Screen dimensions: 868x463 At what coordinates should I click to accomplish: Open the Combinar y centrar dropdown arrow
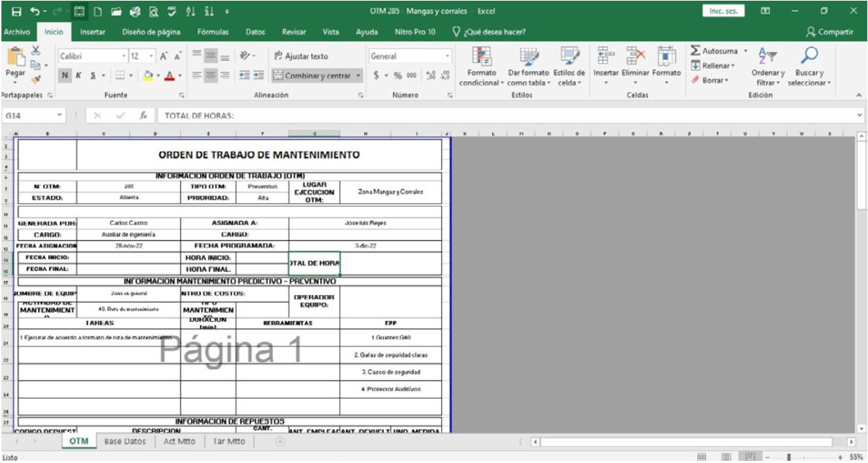(x=359, y=75)
